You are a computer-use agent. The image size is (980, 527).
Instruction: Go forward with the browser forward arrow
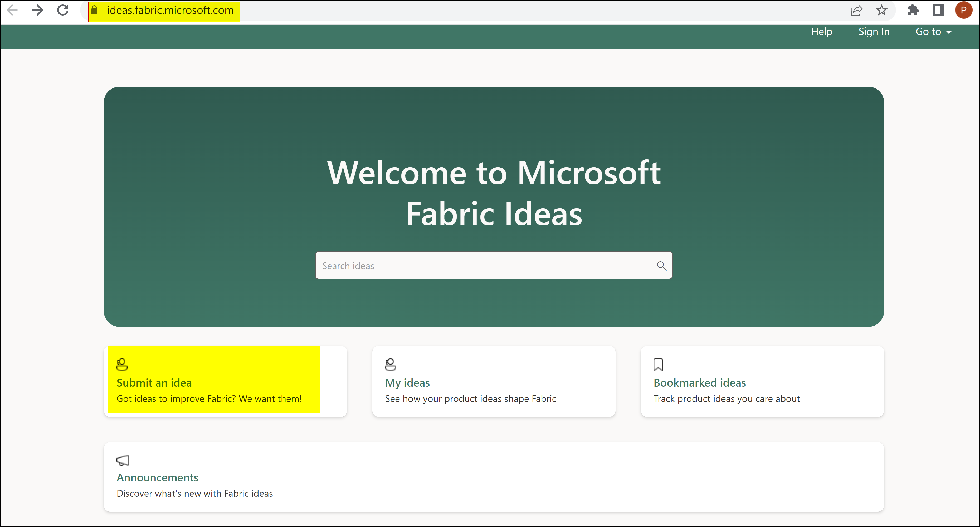[x=37, y=10]
